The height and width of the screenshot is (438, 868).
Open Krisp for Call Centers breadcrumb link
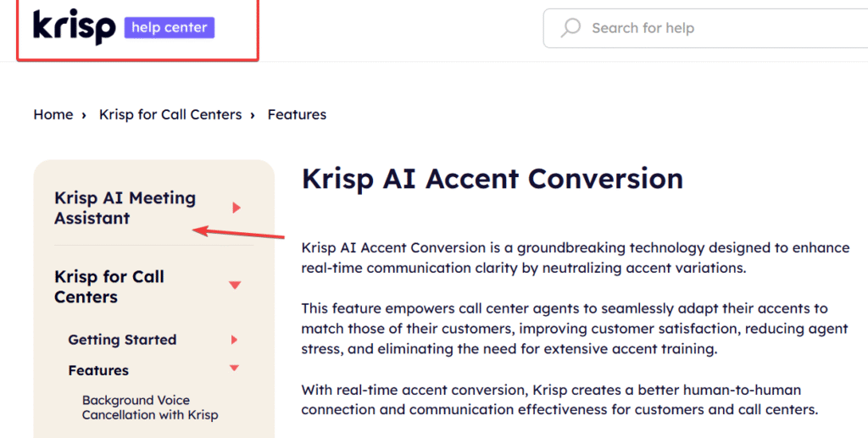pyautogui.click(x=170, y=114)
